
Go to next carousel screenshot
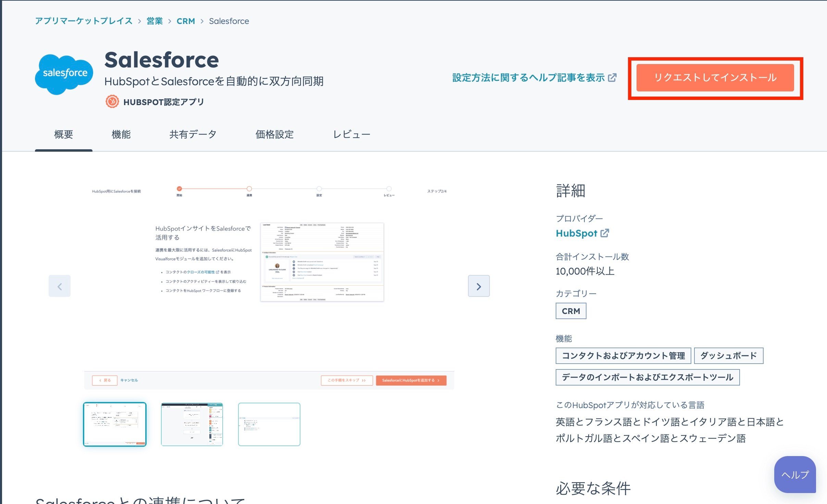(479, 286)
